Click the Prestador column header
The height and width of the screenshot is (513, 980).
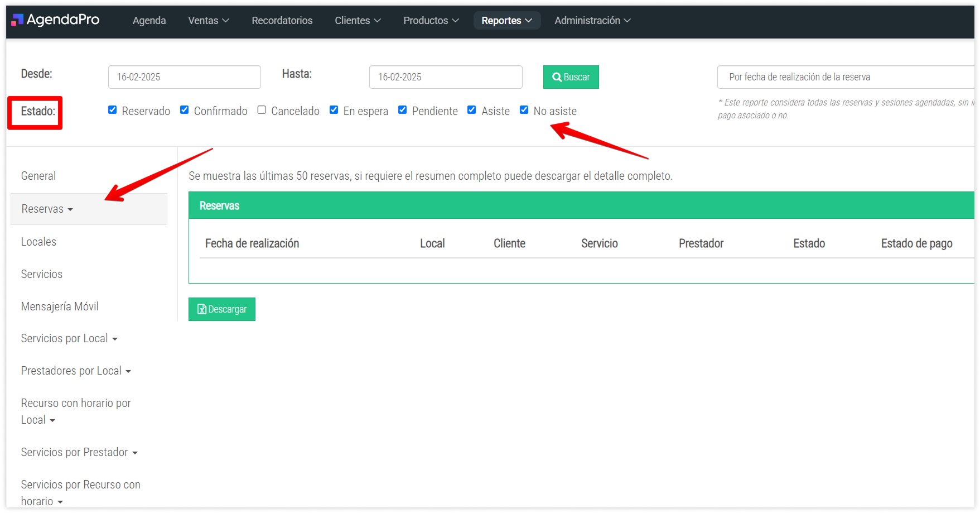click(701, 243)
